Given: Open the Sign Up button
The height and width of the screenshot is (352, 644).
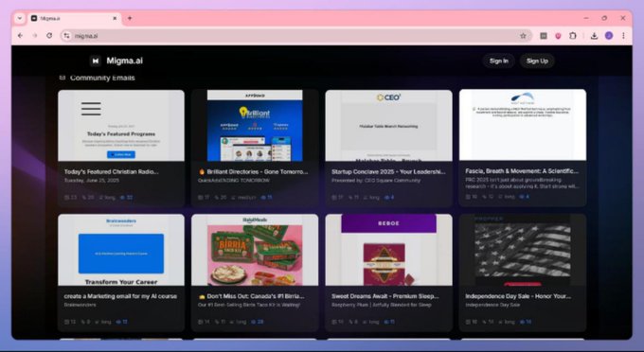Looking at the screenshot, I should pyautogui.click(x=537, y=61).
